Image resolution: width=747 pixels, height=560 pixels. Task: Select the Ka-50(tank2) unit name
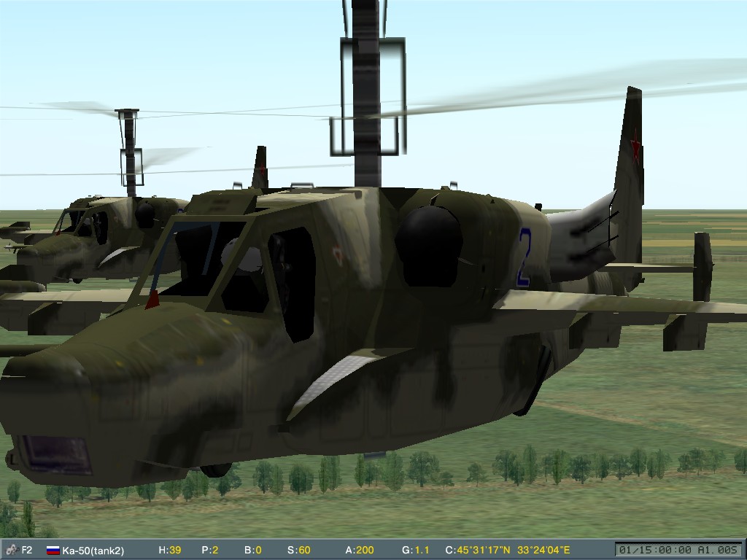(x=93, y=551)
